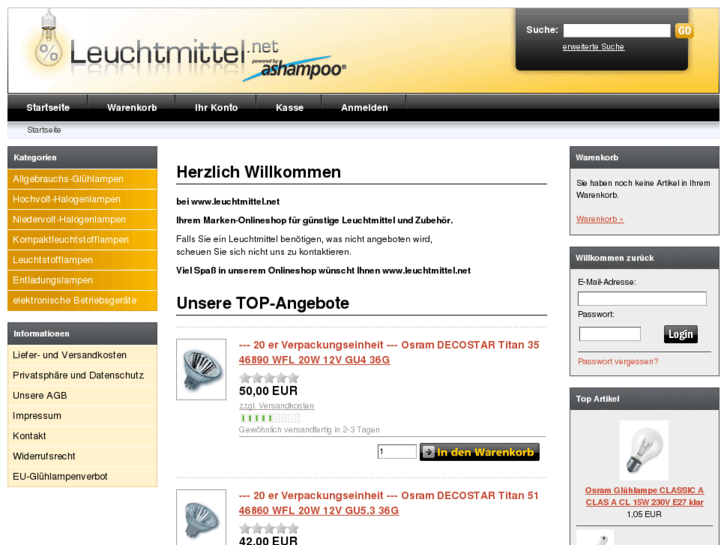Viewport: 727px width, 545px height.
Task: Open Warenkorb in the navigation bar
Action: pos(132,108)
